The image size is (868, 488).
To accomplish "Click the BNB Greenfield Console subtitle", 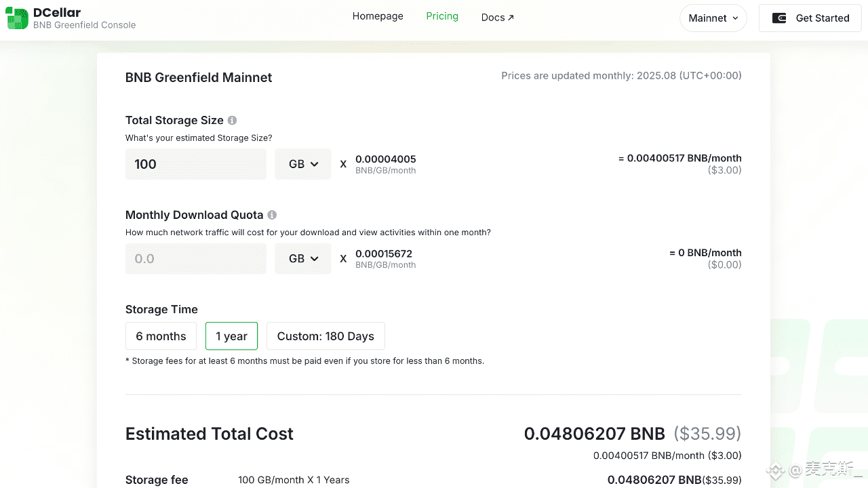I will point(84,25).
